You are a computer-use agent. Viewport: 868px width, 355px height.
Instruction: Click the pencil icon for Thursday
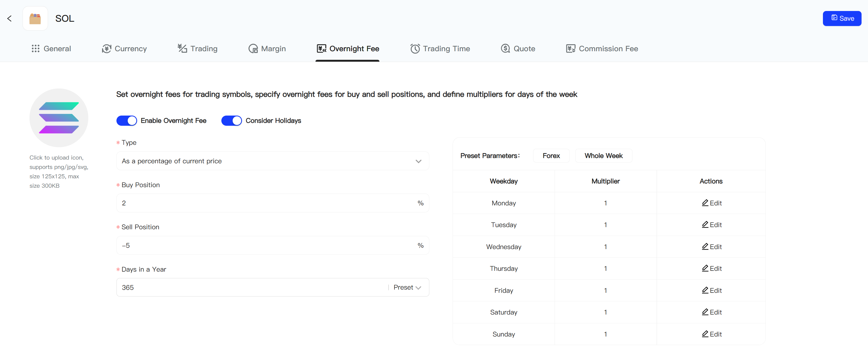pos(705,268)
